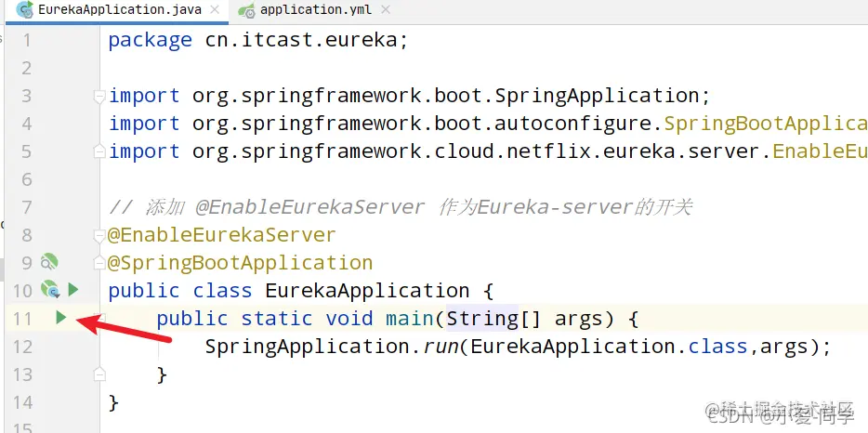This screenshot has height=433, width=868.
Task: Close the EurekaApplication.java tab
Action: click(x=215, y=10)
